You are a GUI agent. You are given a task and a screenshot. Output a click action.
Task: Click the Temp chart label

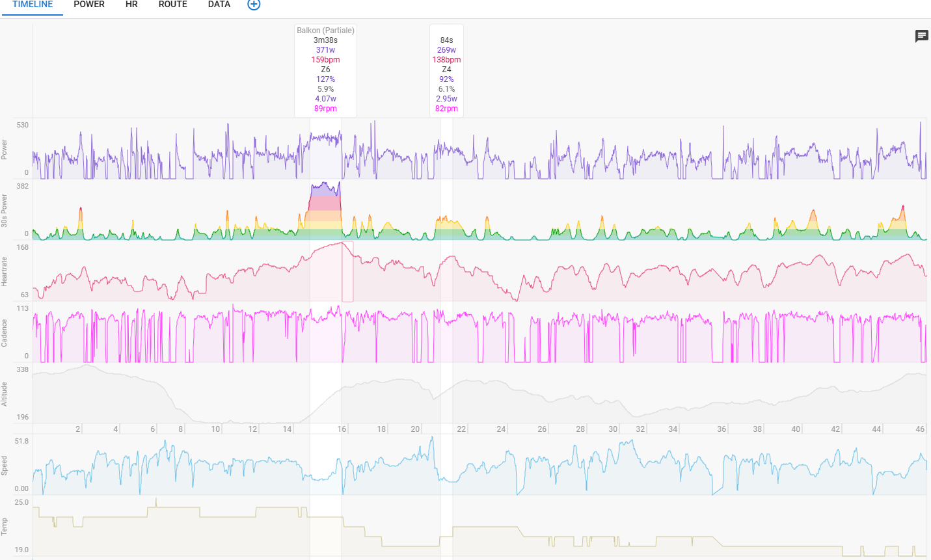click(x=5, y=526)
